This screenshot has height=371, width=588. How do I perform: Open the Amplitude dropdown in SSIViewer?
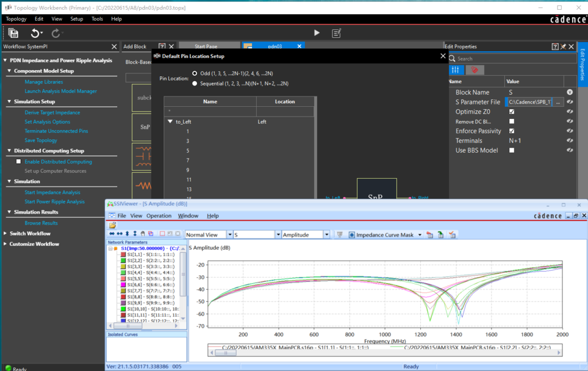tap(327, 235)
